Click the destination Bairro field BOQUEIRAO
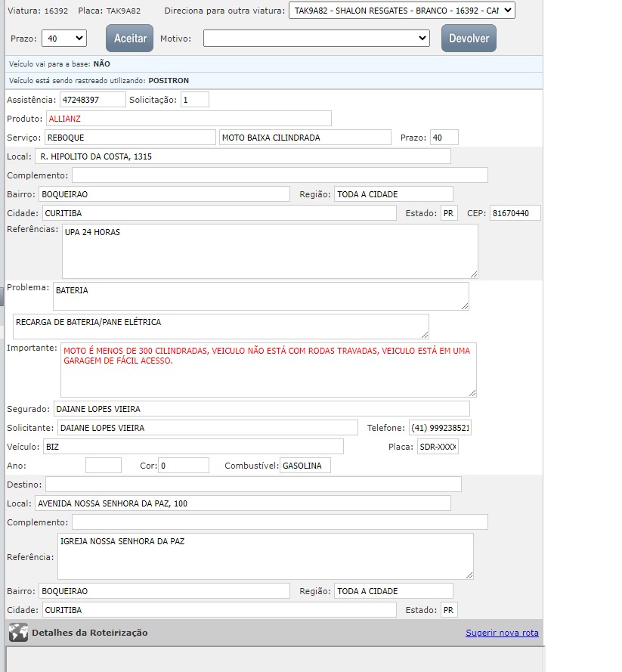Image resolution: width=622 pixels, height=672 pixels. click(x=165, y=590)
